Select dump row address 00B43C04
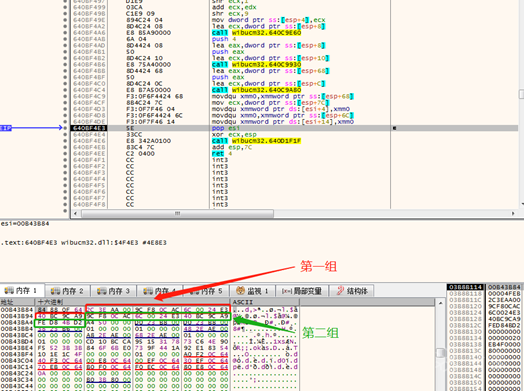Viewport: 524px width, 391px height. tap(17, 361)
